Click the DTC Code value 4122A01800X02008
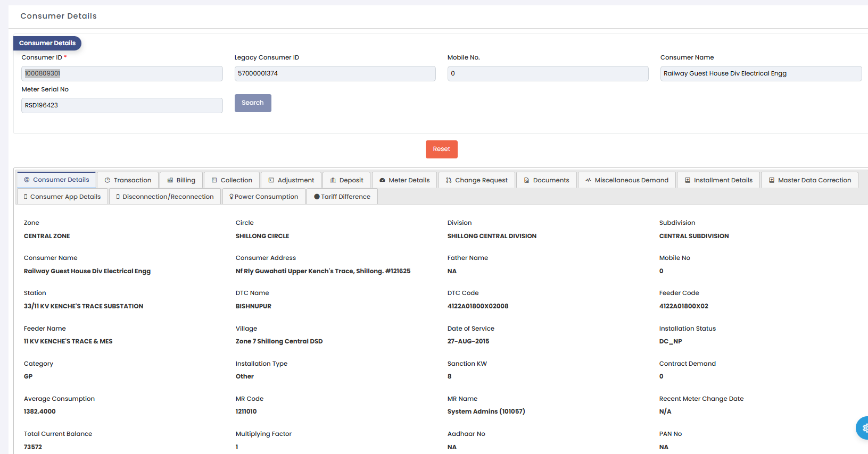 (478, 306)
